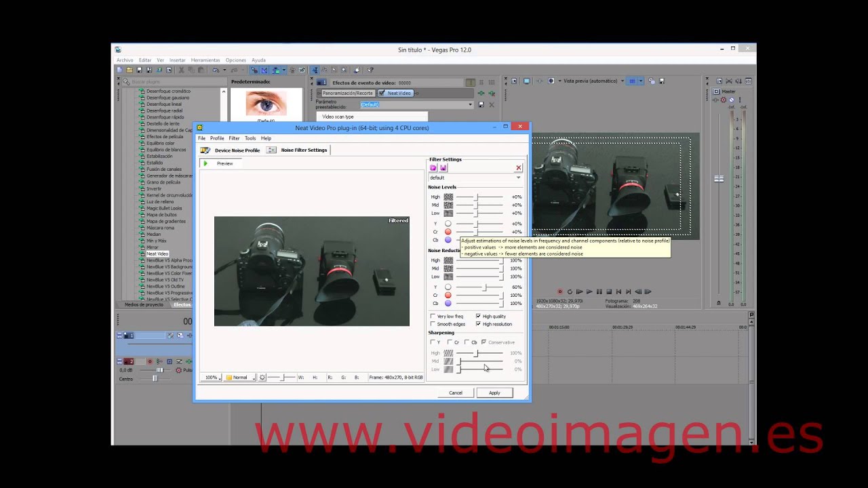Image resolution: width=868 pixels, height=488 pixels.
Task: Switch to Medios de proyecto tab
Action: tap(144, 305)
